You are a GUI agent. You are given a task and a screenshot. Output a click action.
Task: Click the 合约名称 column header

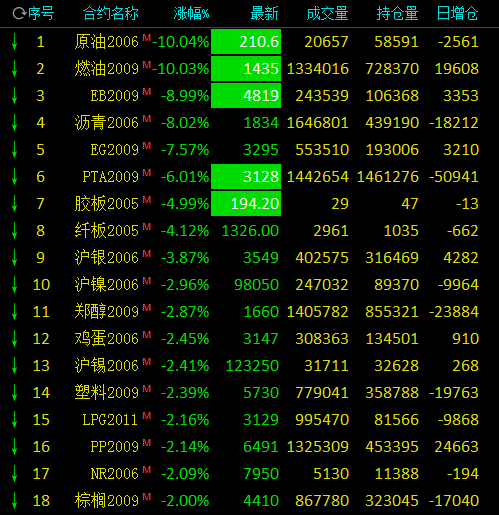(x=111, y=14)
